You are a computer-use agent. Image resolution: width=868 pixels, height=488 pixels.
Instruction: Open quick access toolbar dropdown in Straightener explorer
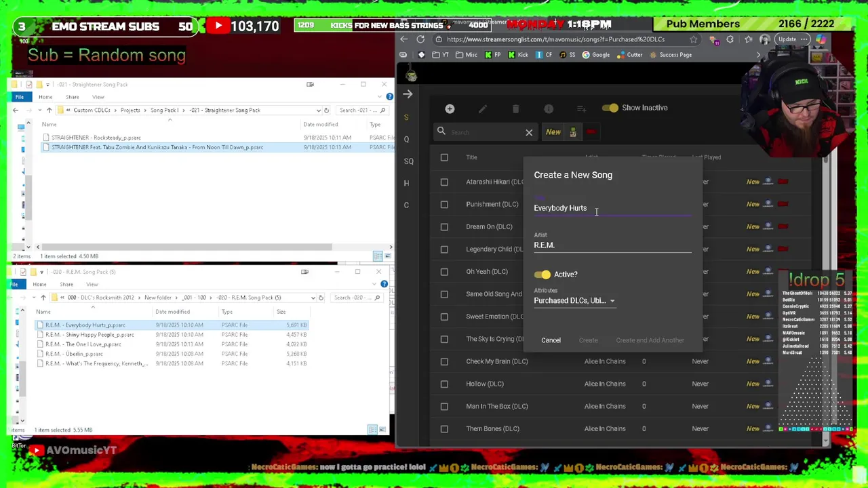pyautogui.click(x=48, y=85)
